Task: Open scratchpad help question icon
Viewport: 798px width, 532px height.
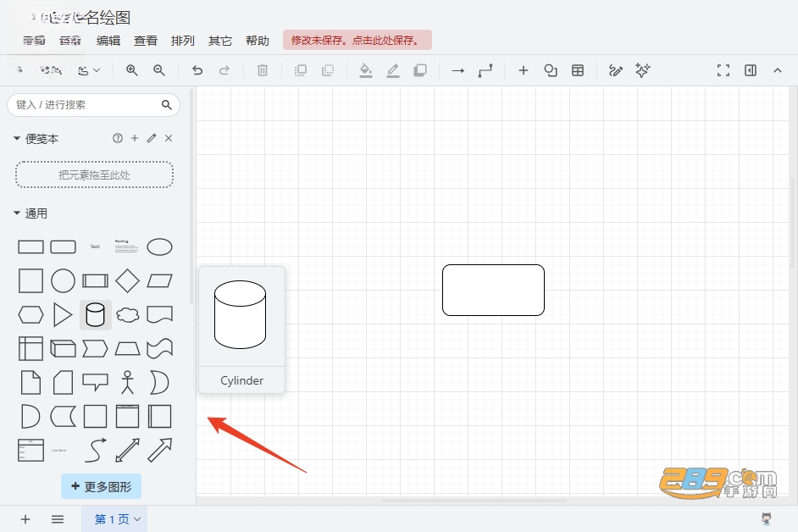Action: [x=118, y=138]
